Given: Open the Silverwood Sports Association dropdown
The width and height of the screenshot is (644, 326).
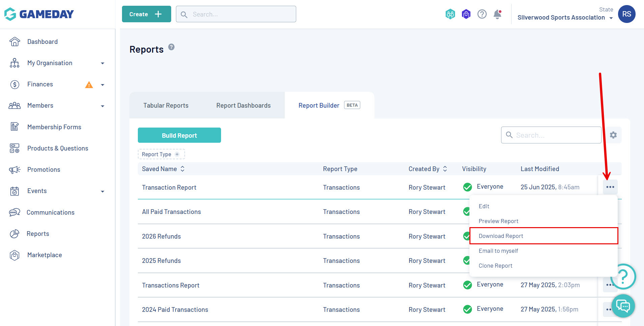Looking at the screenshot, I should [x=565, y=18].
